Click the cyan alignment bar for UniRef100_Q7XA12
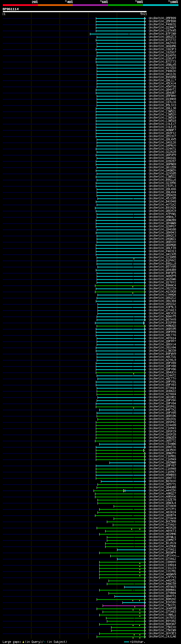This screenshot has height=644, width=181. 131,559
